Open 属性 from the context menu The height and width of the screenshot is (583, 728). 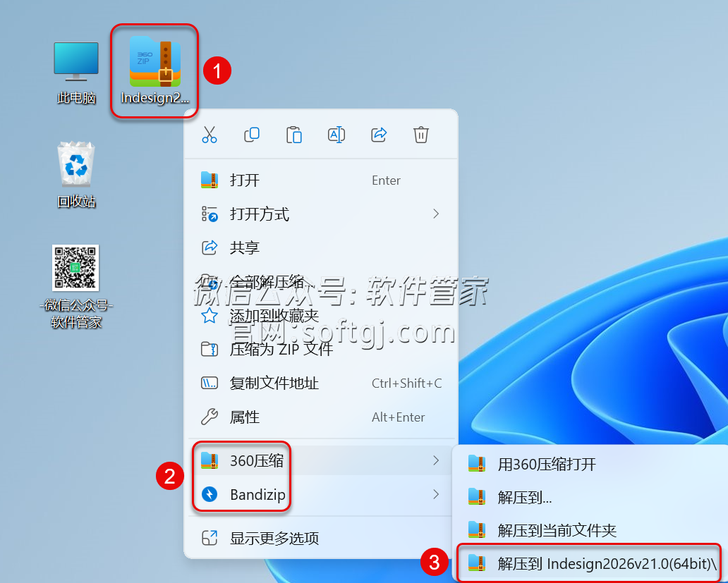(321, 417)
